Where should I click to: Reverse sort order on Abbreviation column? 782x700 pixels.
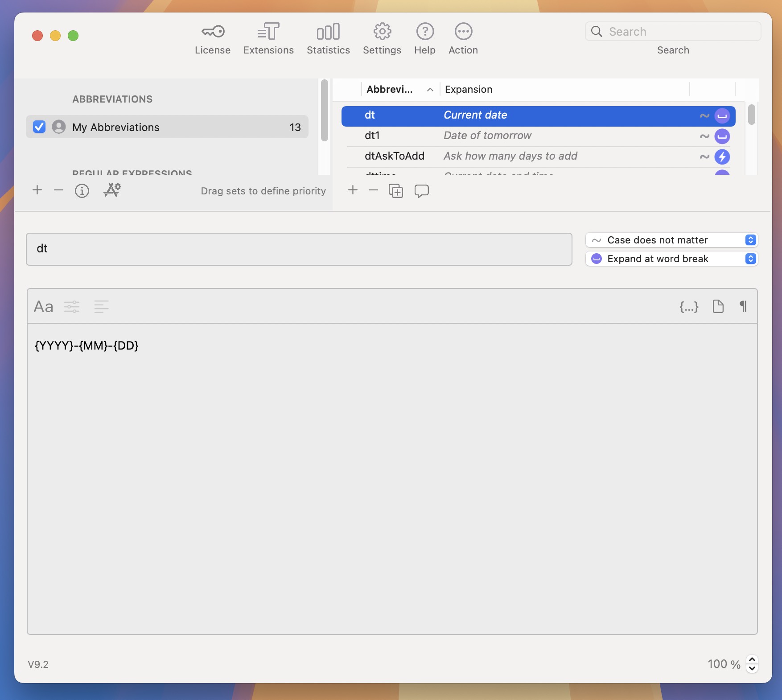coord(429,90)
